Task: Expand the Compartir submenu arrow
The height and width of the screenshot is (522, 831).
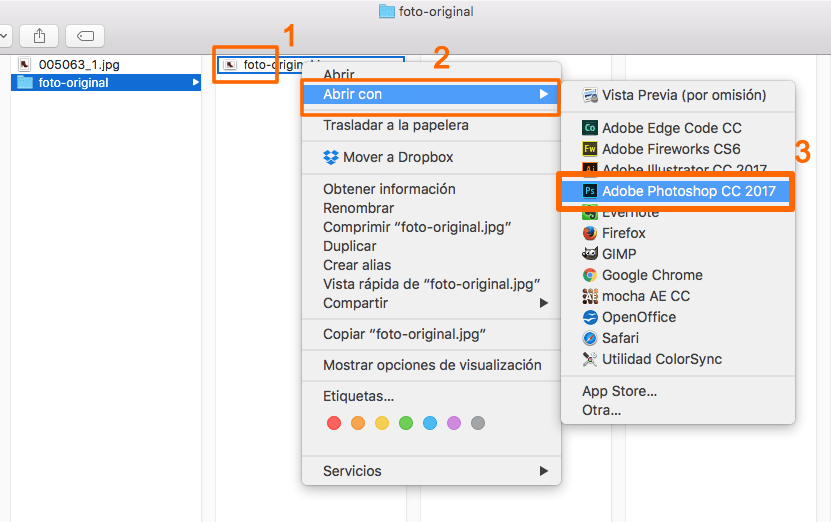Action: (x=544, y=303)
